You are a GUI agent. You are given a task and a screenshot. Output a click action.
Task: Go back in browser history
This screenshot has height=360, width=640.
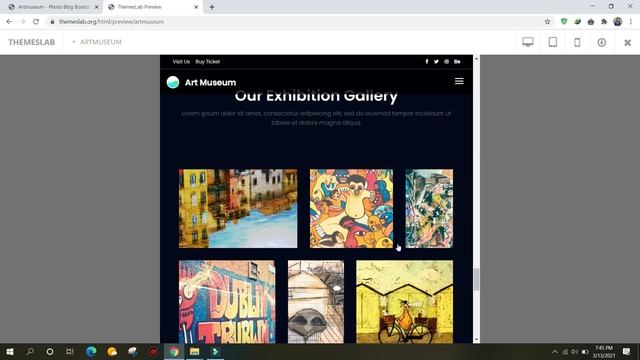[x=9, y=22]
